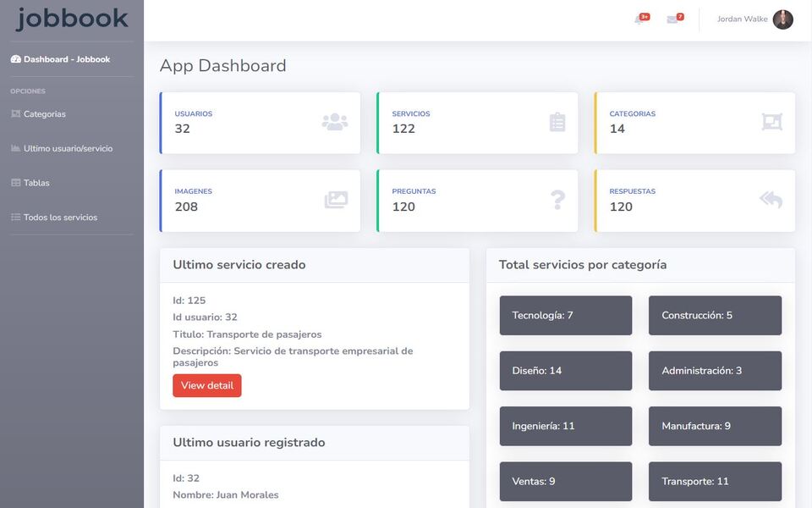
Task: Click the clipboard icon in Servicios card
Action: click(557, 122)
